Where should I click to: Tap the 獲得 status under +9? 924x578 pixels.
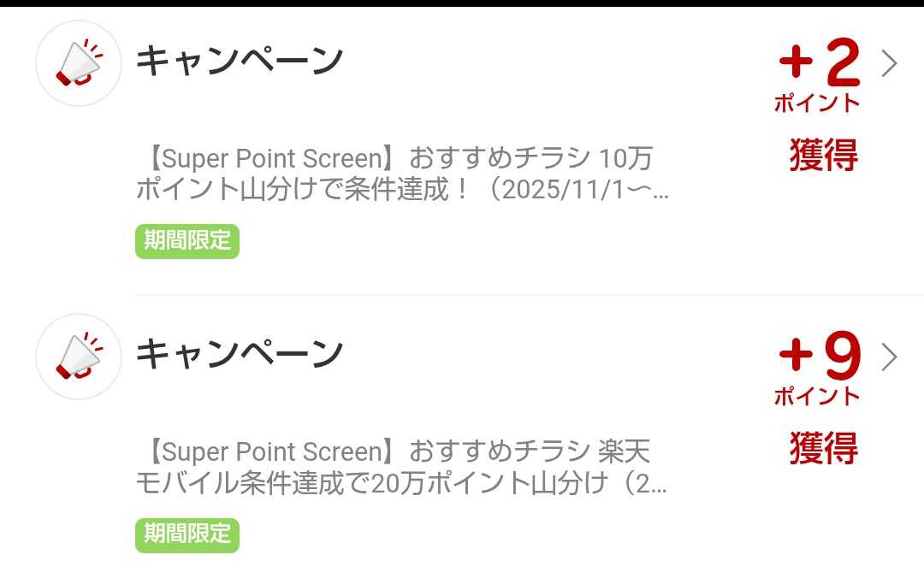pyautogui.click(x=823, y=448)
